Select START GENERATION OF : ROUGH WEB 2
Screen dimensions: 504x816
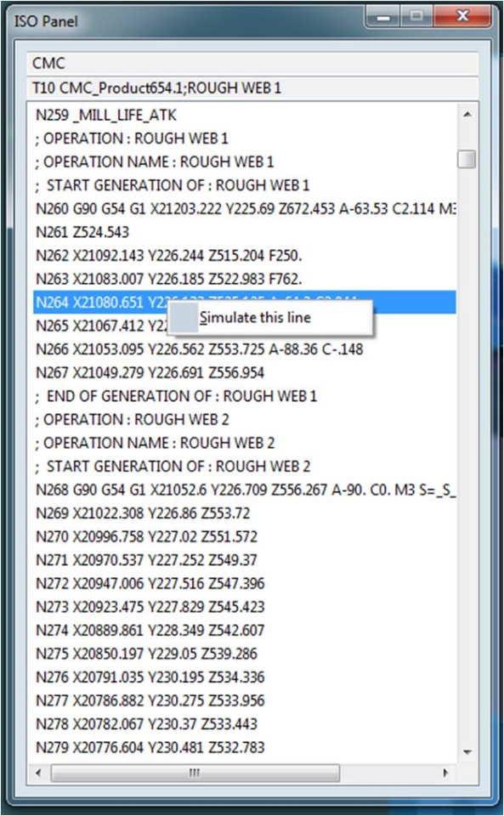pos(245,467)
